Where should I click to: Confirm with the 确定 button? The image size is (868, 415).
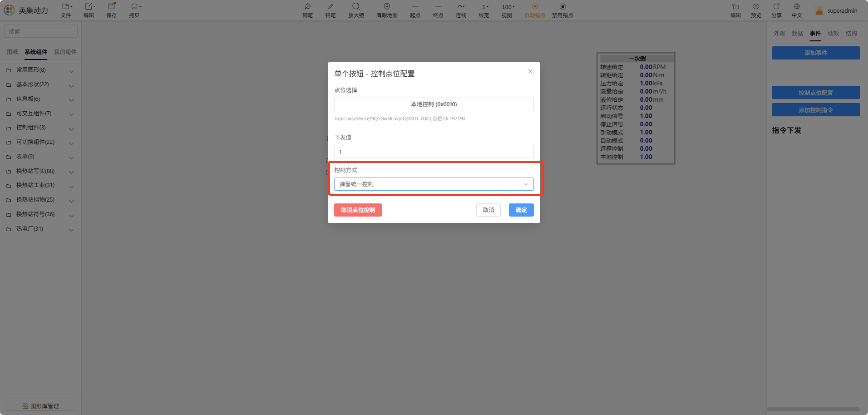[521, 210]
